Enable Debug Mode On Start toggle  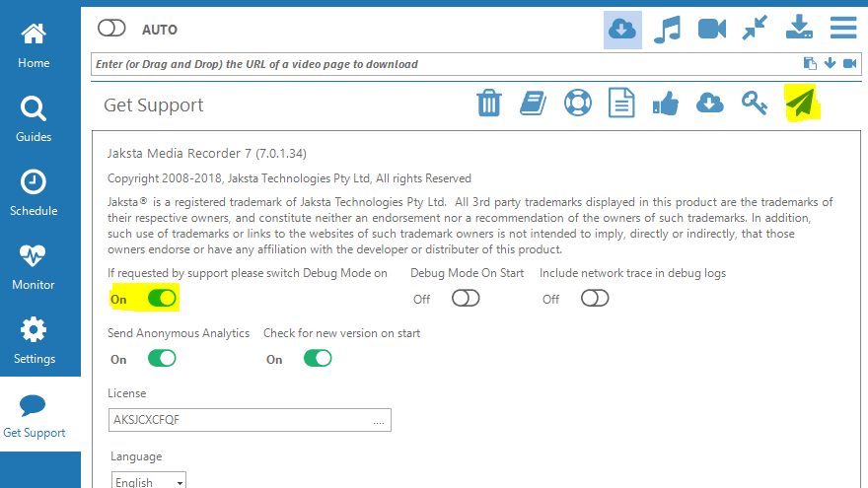tap(466, 298)
